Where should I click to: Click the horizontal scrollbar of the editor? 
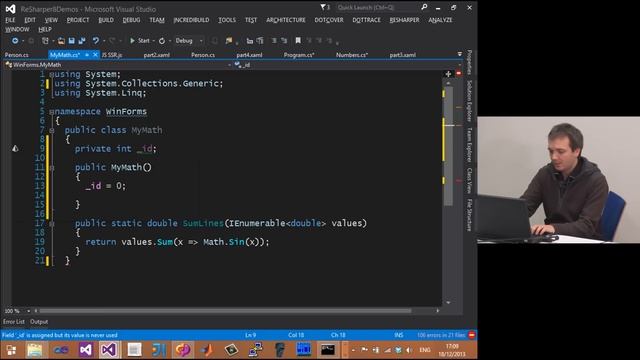[224, 311]
